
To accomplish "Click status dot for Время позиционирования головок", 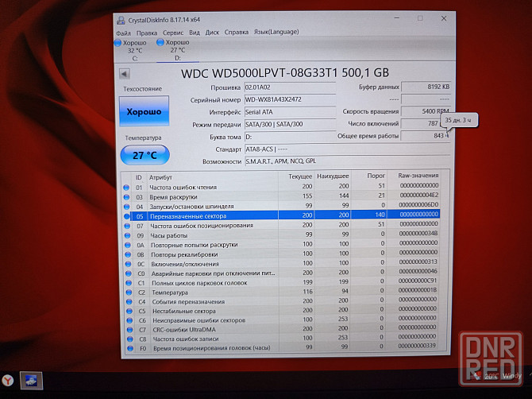I will tap(130, 348).
